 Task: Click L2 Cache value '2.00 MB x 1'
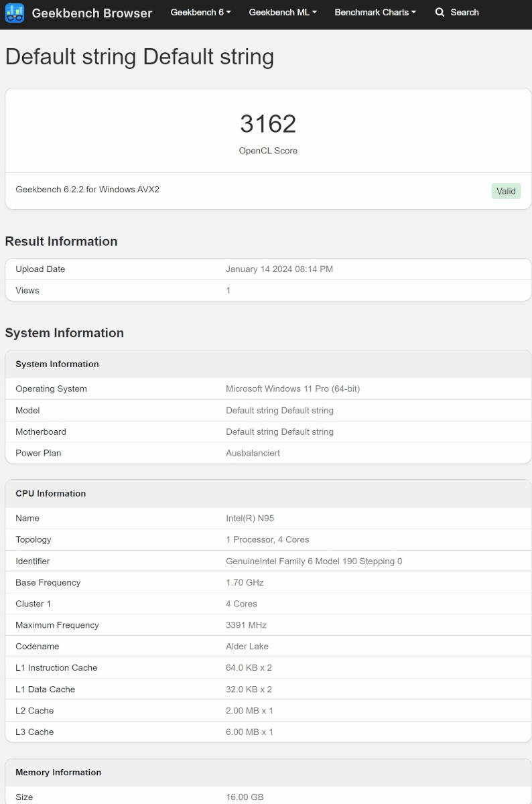[249, 711]
